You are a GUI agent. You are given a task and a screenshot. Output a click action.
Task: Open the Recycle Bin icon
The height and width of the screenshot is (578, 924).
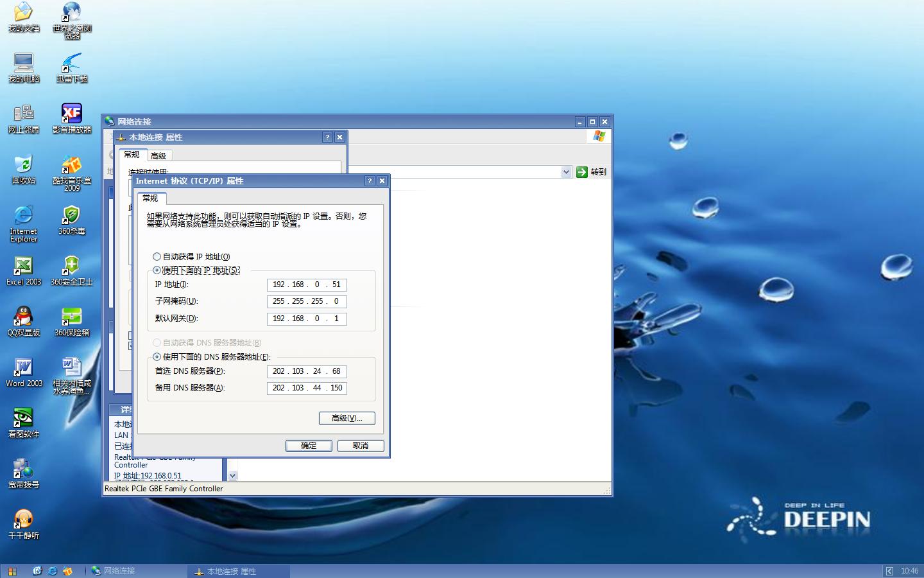23,166
